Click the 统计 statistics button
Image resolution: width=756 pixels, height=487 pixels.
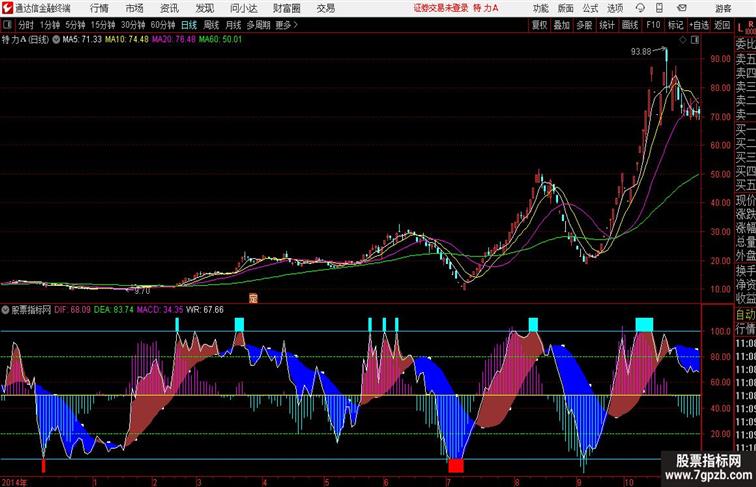coord(607,25)
